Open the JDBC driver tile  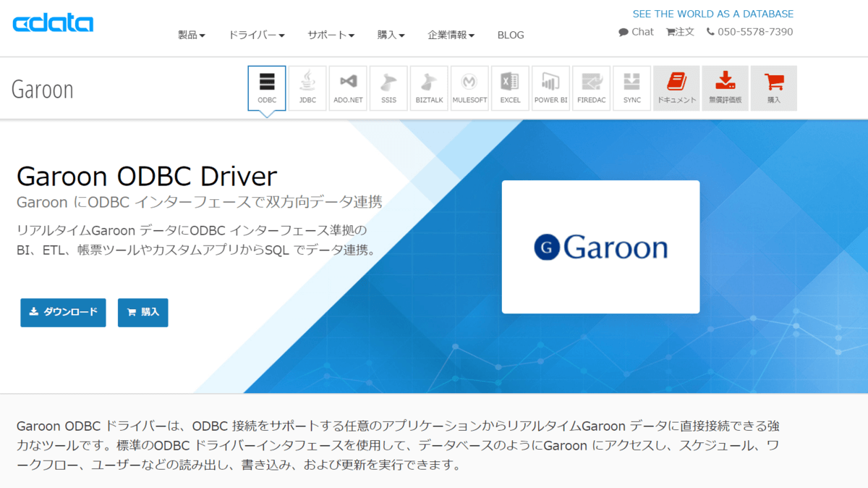click(x=307, y=88)
